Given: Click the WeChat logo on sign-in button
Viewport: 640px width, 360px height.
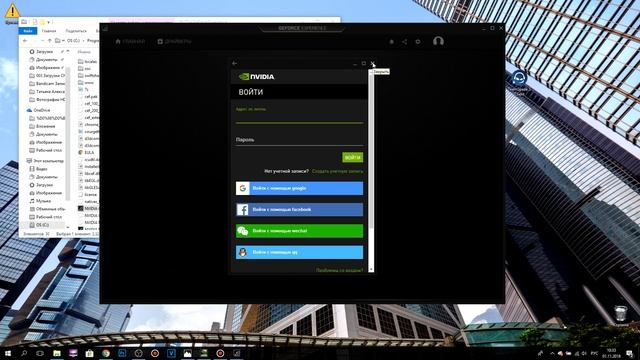Looking at the screenshot, I should tap(242, 231).
